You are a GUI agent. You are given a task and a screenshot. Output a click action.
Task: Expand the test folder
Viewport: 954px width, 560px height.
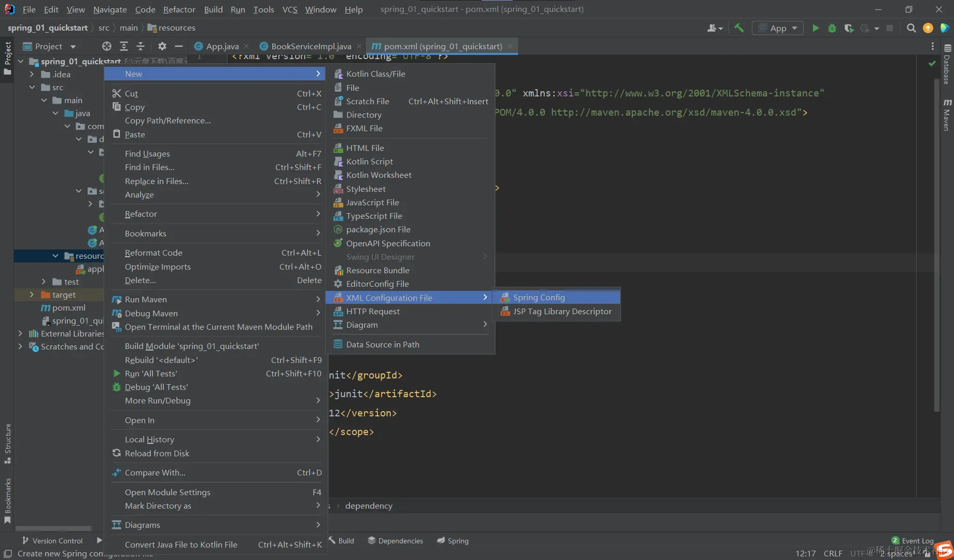click(x=44, y=282)
